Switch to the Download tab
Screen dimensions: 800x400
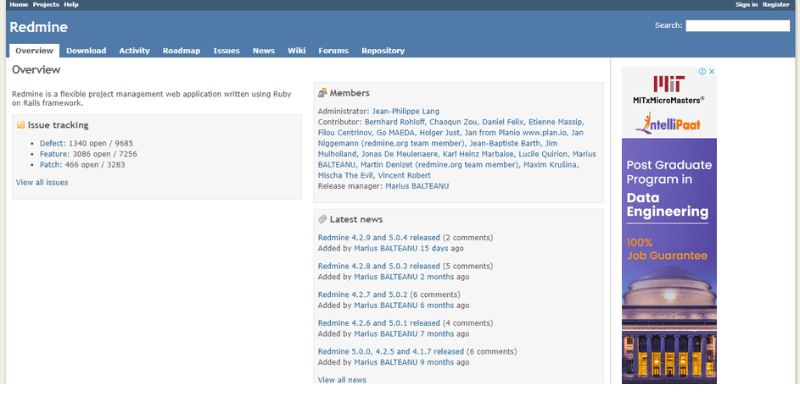(86, 51)
